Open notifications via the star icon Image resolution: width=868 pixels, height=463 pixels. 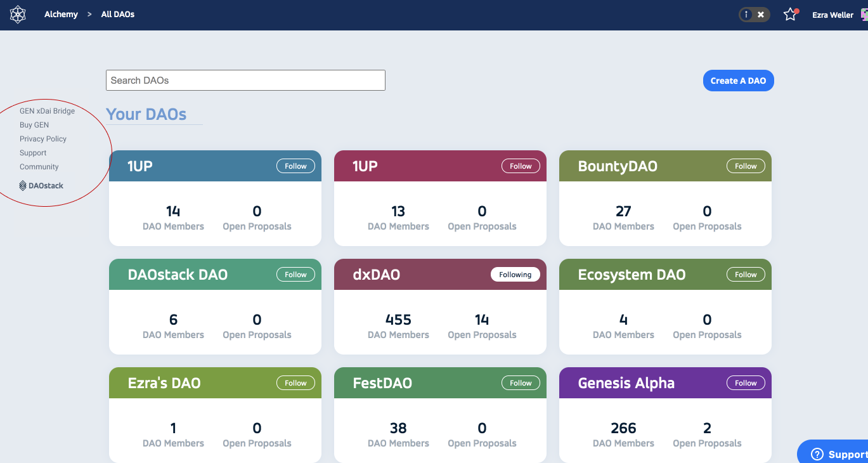point(790,14)
